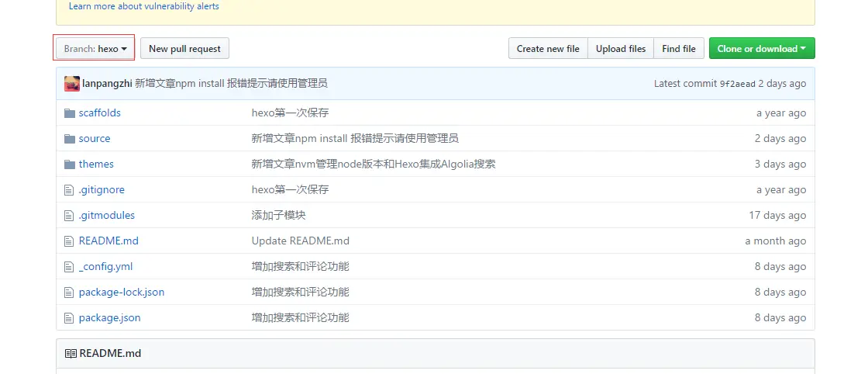This screenshot has width=868, height=374.
Task: Click package-lock.json file icon
Action: pos(69,292)
